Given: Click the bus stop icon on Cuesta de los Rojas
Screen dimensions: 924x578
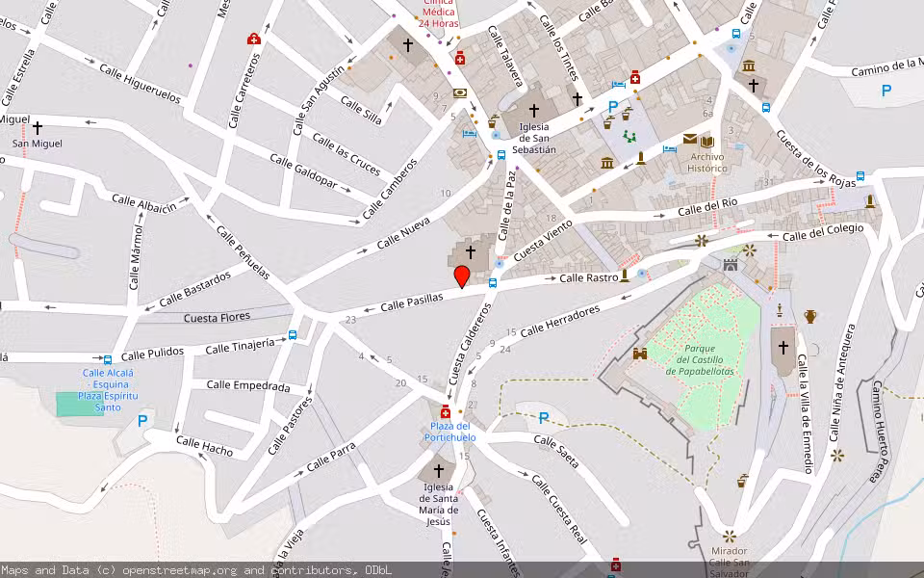Looking at the screenshot, I should pos(765,108).
